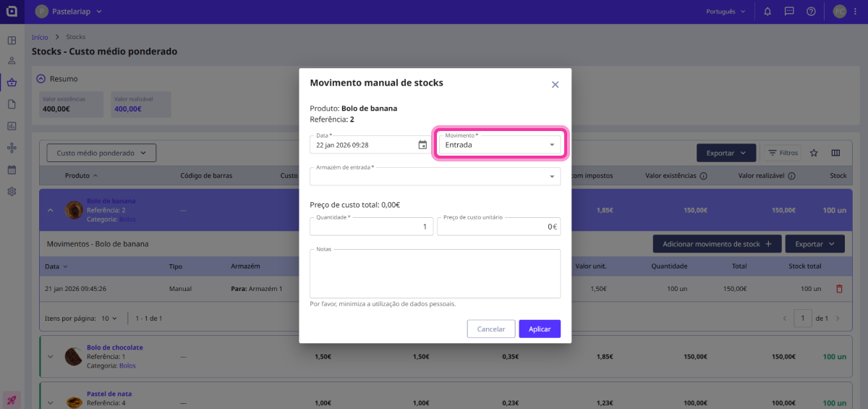Open the settings gear in the sidebar
868x409 pixels.
click(12, 192)
